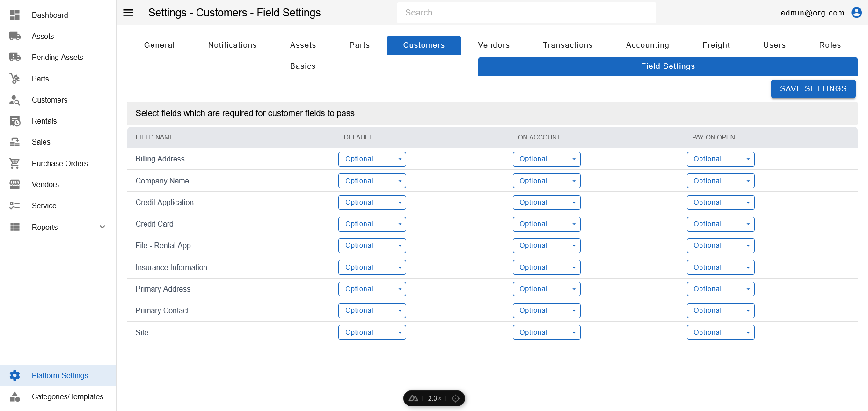This screenshot has width=868, height=411.
Task: Click the Dashboard icon in sidebar
Action: pos(15,15)
